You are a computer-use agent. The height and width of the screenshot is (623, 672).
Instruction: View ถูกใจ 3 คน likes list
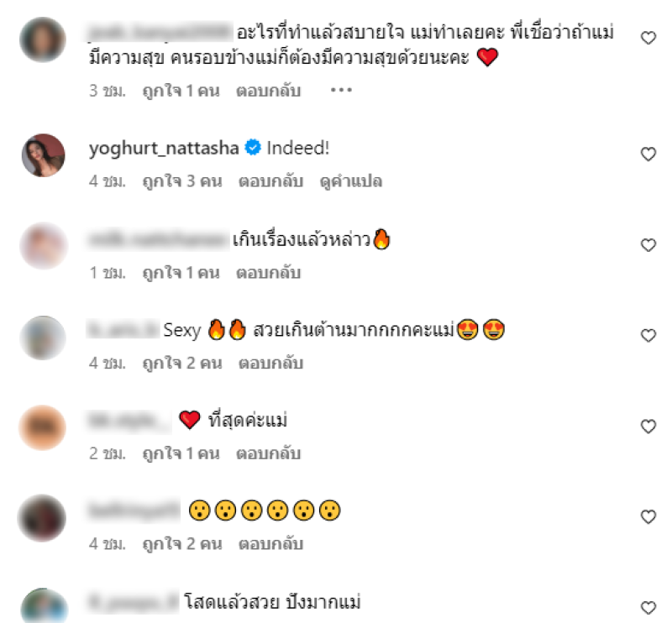click(182, 181)
